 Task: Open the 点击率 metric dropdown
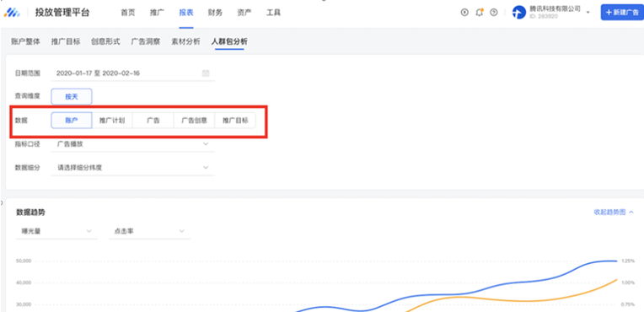click(x=149, y=231)
